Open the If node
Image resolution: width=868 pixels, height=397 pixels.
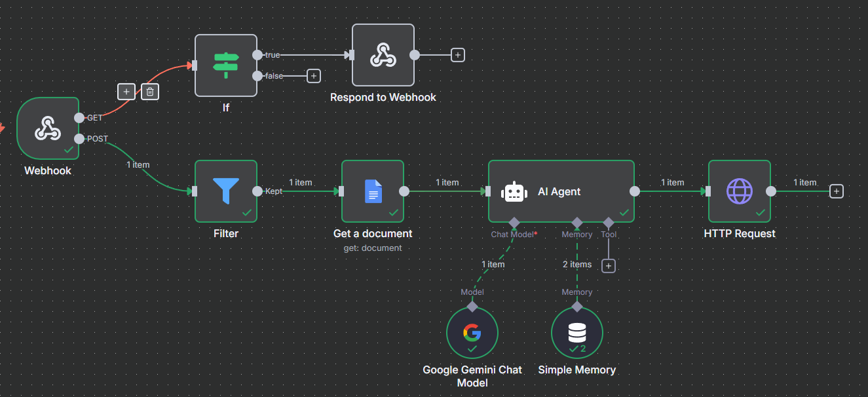[x=226, y=66]
